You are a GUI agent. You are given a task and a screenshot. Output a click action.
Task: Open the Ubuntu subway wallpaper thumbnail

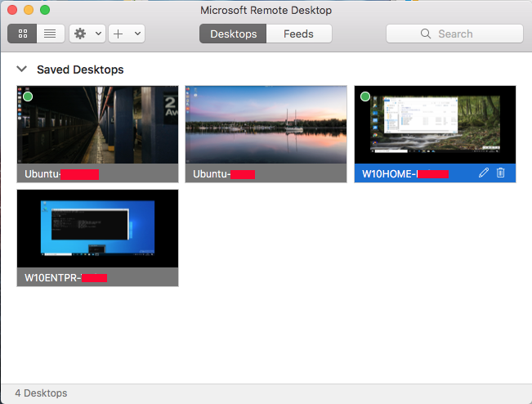point(98,125)
